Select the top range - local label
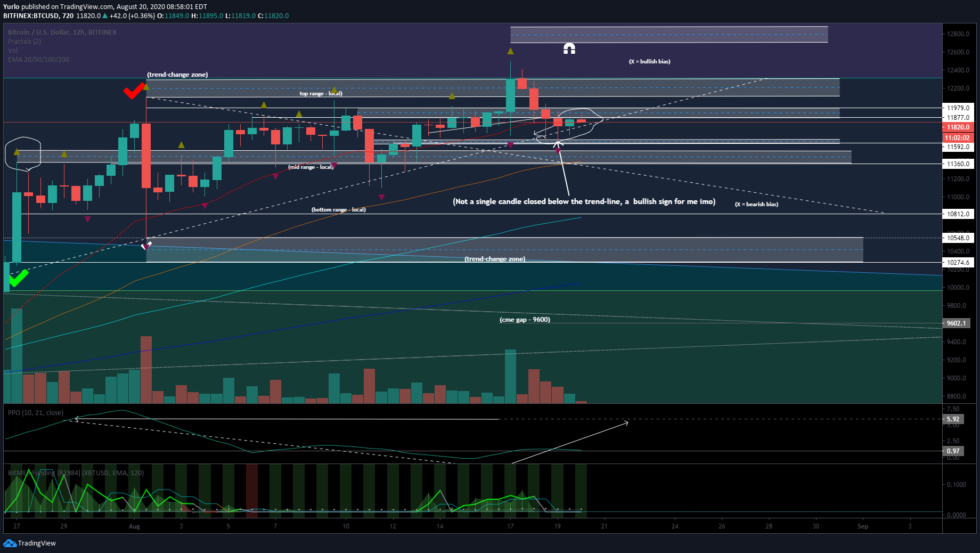The image size is (980, 553). pyautogui.click(x=321, y=93)
